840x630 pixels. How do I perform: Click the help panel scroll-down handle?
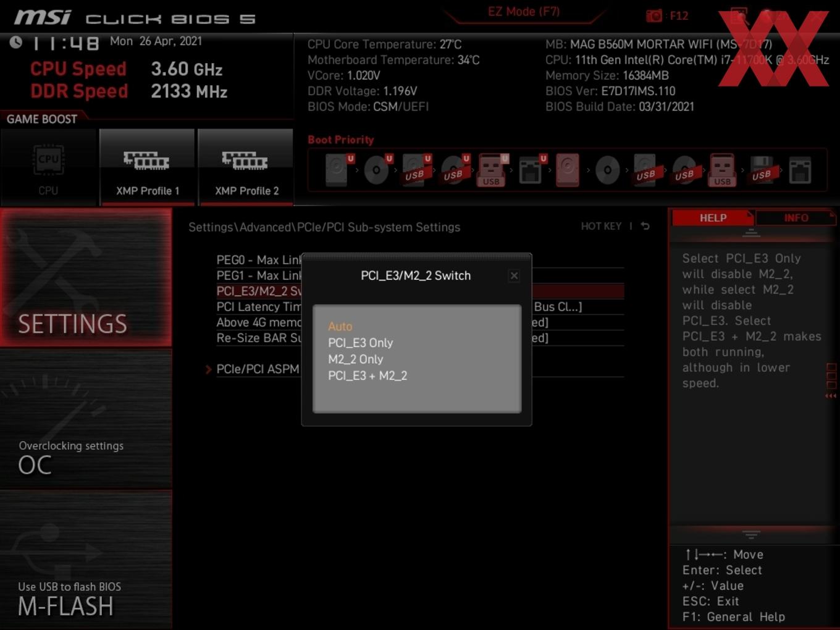[x=751, y=534]
